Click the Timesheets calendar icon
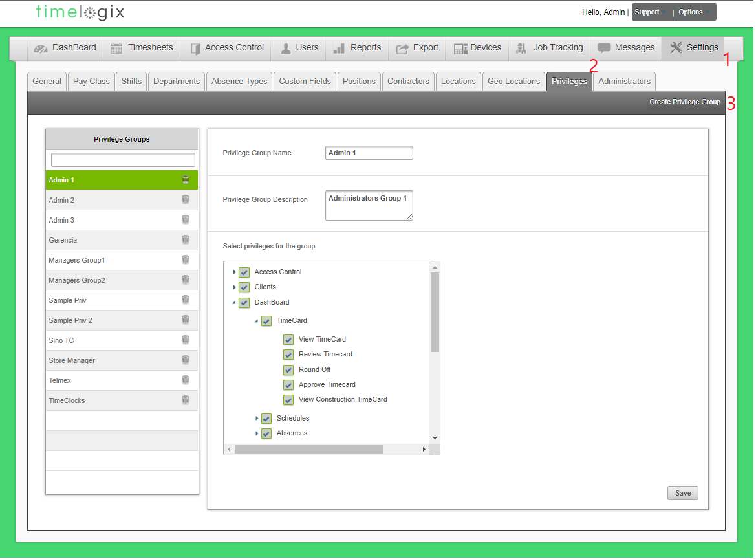 tap(116, 49)
